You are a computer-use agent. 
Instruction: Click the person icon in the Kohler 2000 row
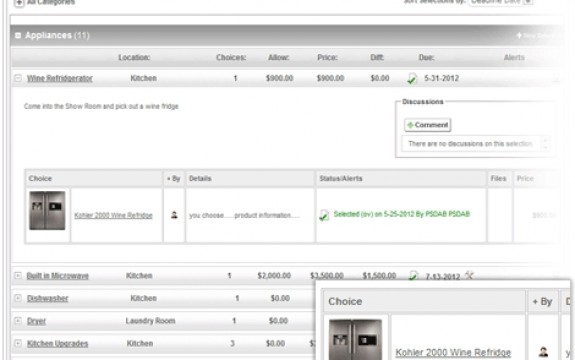(x=174, y=215)
